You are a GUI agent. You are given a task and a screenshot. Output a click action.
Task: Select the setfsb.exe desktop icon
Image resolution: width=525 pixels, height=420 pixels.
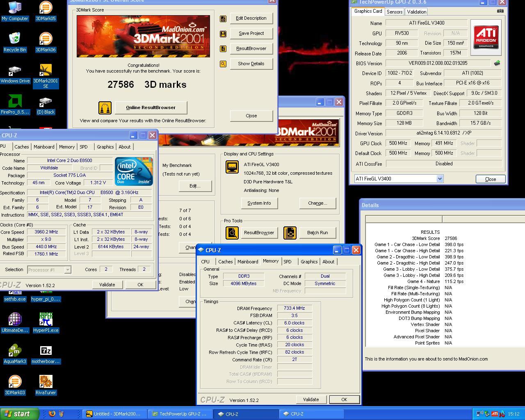pyautogui.click(x=15, y=296)
